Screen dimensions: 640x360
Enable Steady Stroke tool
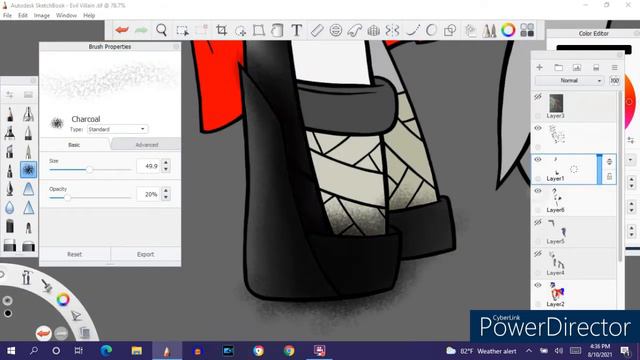[412, 30]
